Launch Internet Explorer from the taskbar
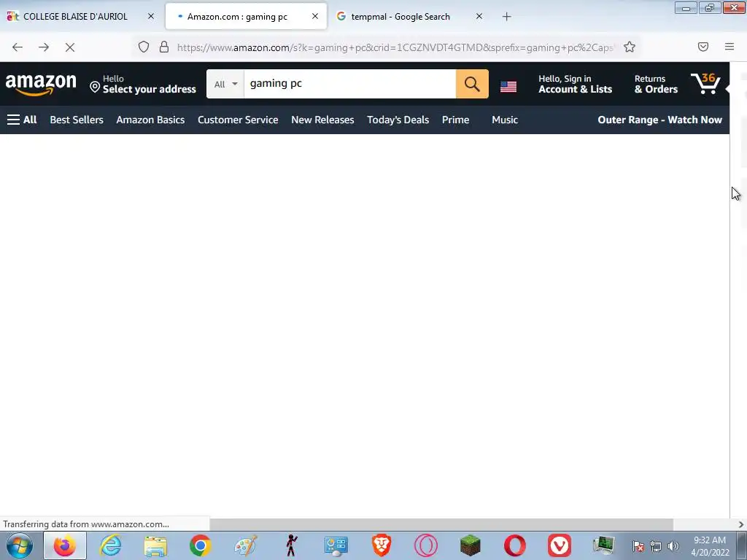The width and height of the screenshot is (747, 560). click(x=110, y=545)
